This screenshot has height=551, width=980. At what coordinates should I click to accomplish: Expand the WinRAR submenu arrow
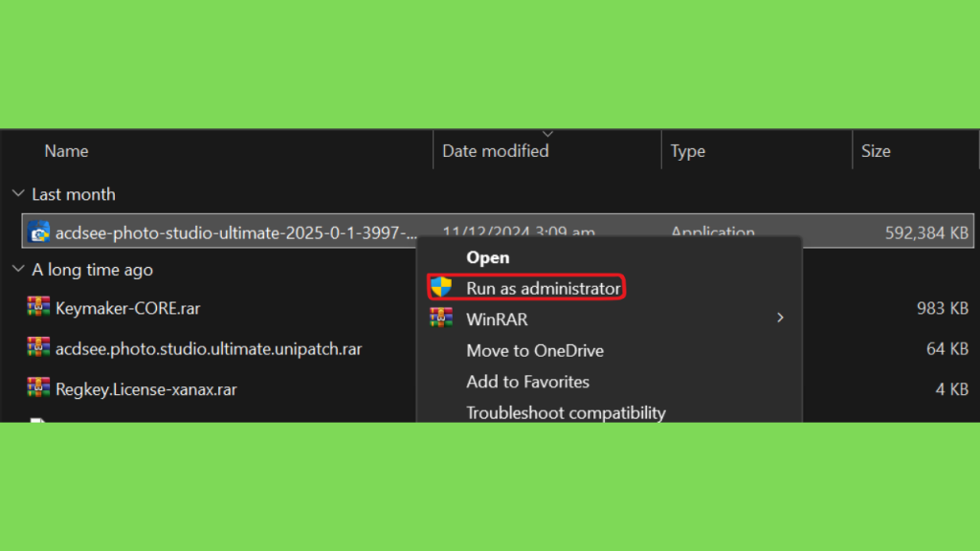pyautogui.click(x=780, y=318)
